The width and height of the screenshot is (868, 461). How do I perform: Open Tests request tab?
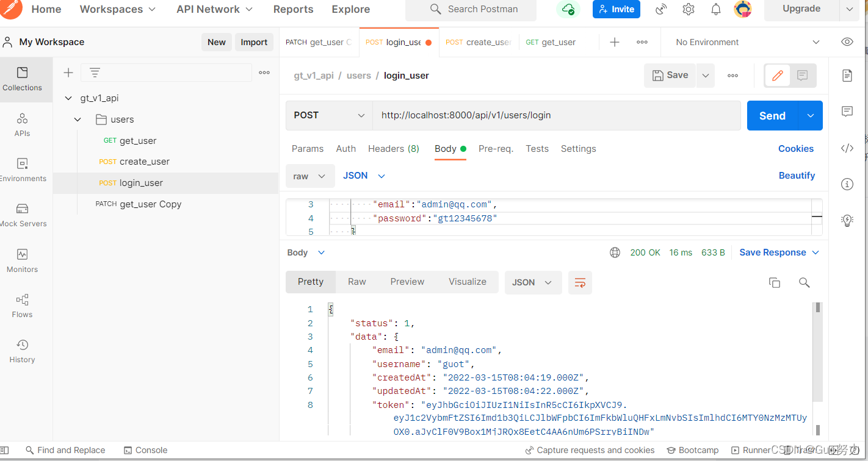(x=537, y=149)
